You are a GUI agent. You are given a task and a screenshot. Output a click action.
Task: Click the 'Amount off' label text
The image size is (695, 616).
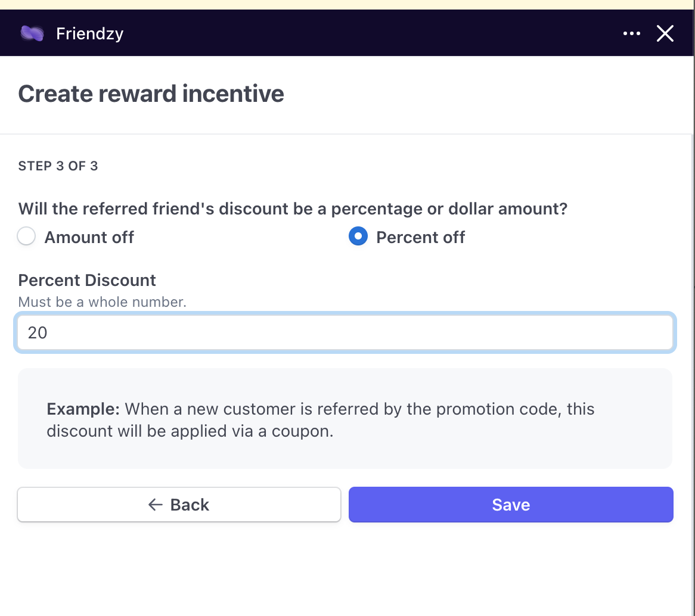89,237
